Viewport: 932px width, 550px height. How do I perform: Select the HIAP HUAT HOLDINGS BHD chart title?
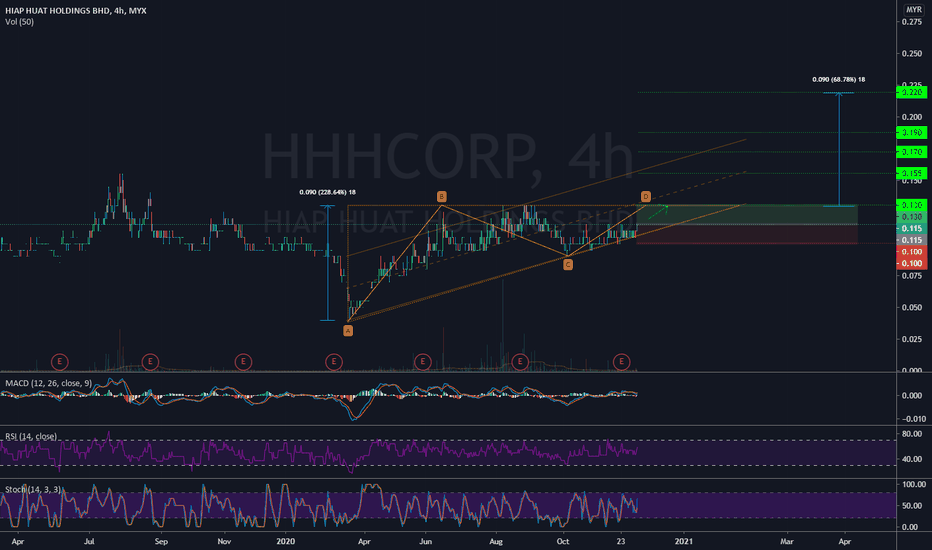pyautogui.click(x=75, y=11)
